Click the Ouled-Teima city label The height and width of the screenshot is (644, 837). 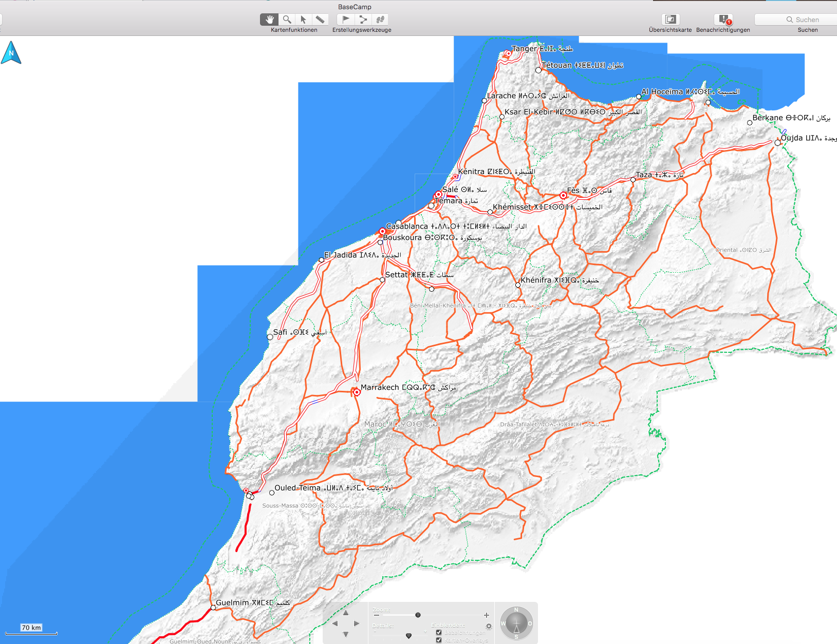click(x=333, y=488)
